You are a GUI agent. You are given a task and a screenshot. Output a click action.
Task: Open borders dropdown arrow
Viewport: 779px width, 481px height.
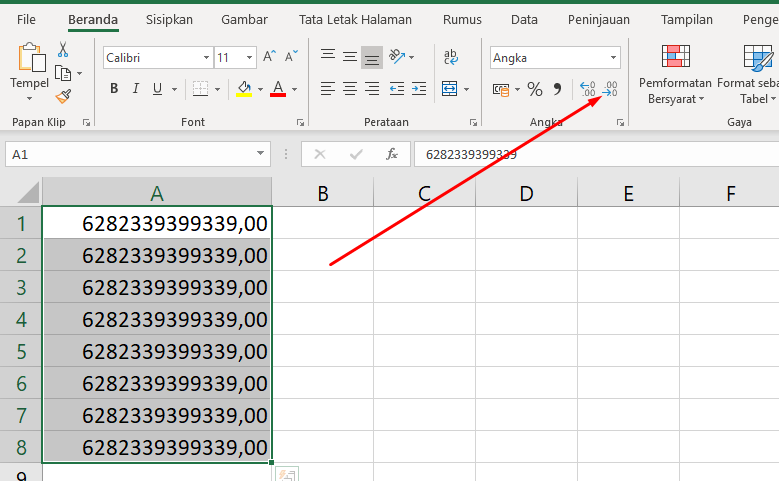(x=217, y=89)
